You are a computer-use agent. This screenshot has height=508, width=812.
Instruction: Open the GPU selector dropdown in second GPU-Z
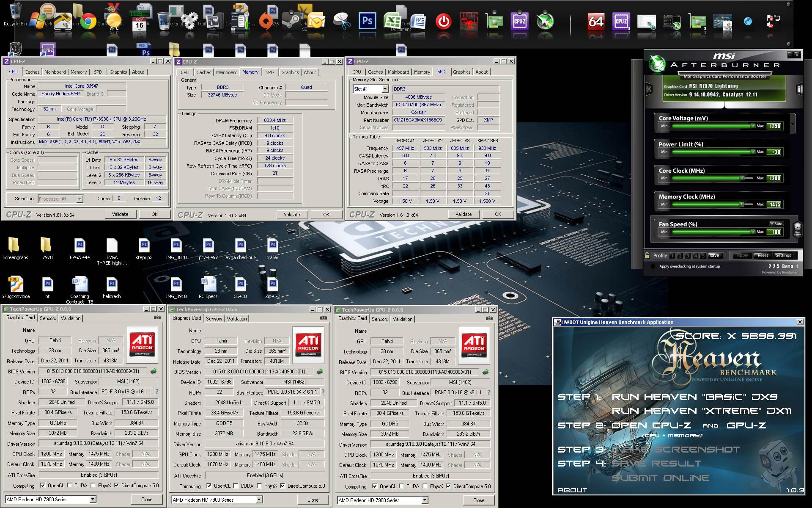click(258, 500)
